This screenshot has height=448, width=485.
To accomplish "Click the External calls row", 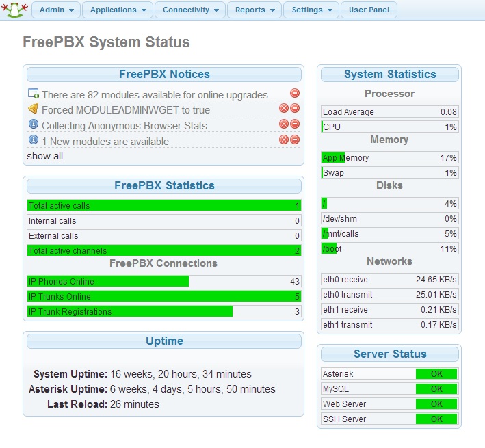I will pos(164,235).
